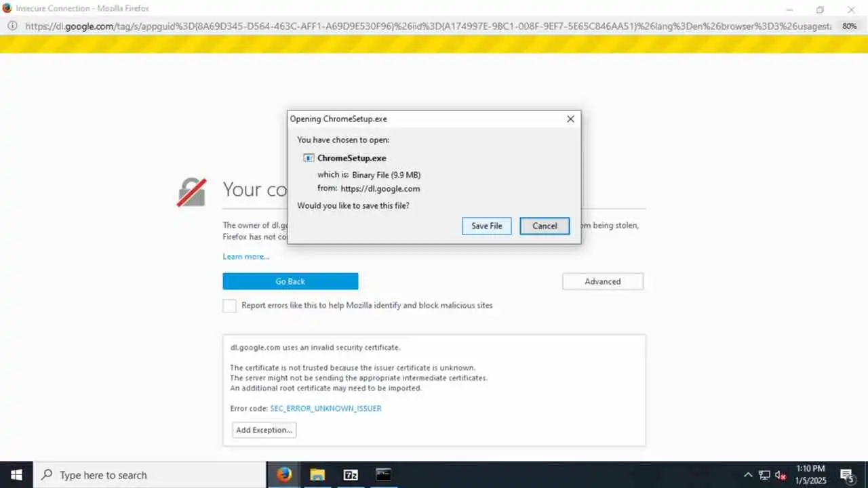Click the ChromeSetup.exe file icon
This screenshot has height=488, width=868.
click(x=309, y=158)
